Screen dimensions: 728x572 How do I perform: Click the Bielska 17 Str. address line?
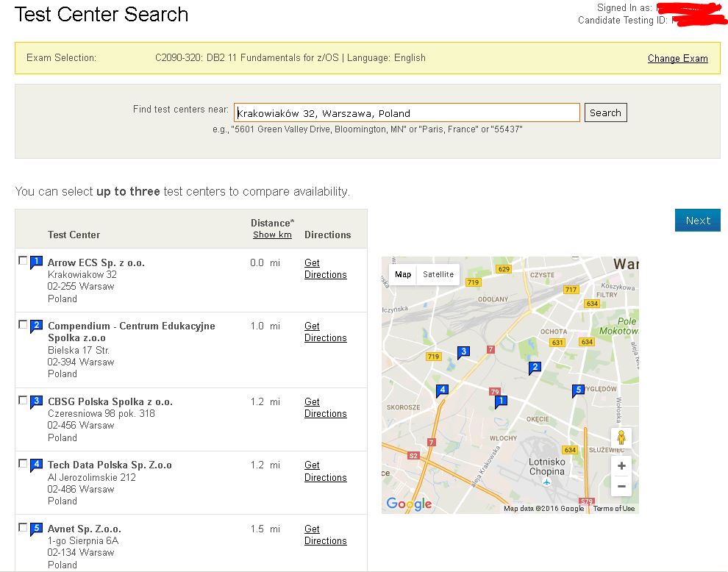pyautogui.click(x=79, y=350)
